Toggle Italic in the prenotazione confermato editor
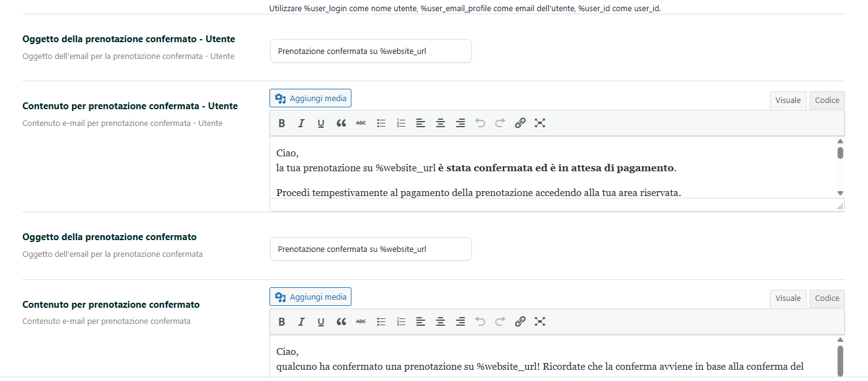This screenshot has height=381, width=868. [302, 321]
